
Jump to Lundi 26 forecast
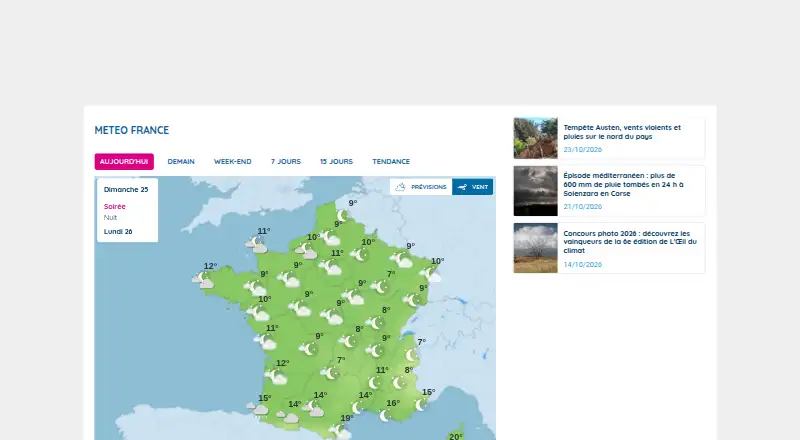click(118, 231)
